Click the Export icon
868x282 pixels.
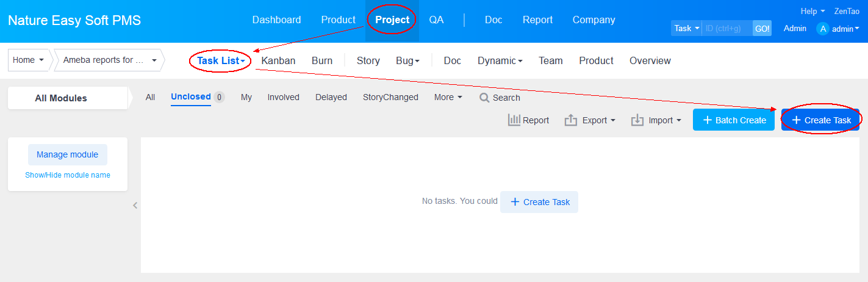(571, 120)
